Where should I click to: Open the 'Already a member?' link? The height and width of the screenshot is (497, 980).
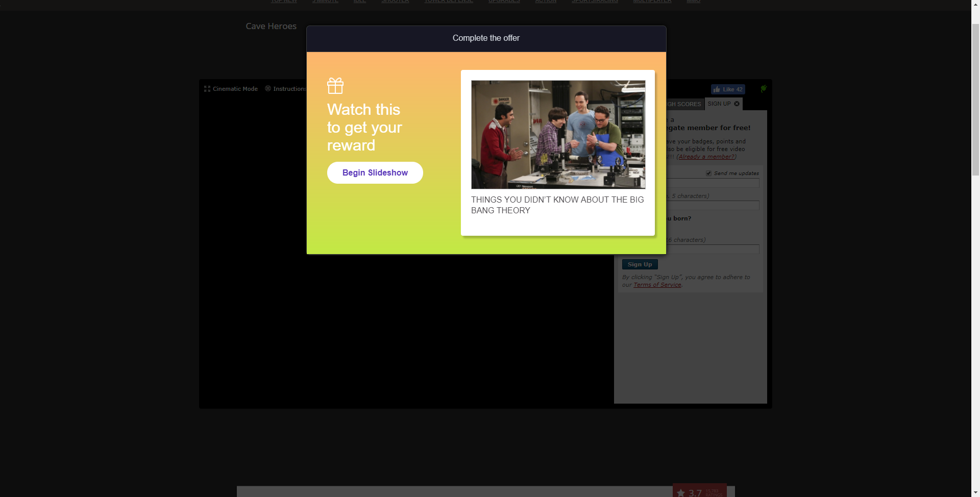pyautogui.click(x=706, y=157)
